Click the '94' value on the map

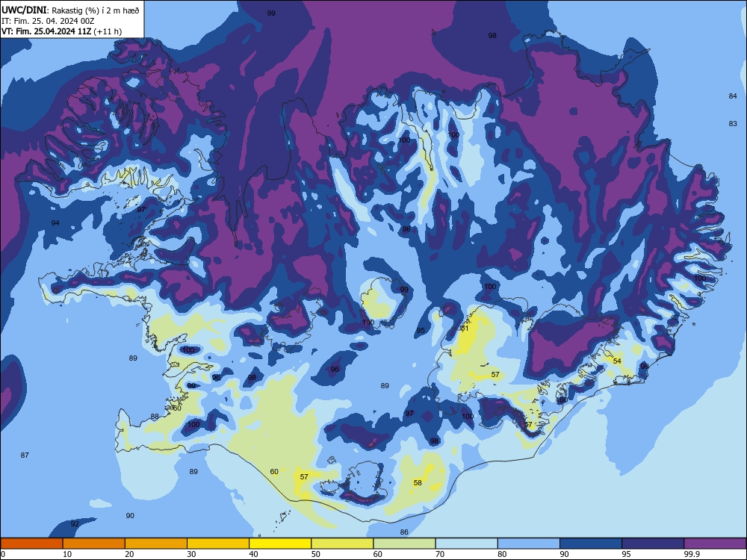pyautogui.click(x=55, y=223)
